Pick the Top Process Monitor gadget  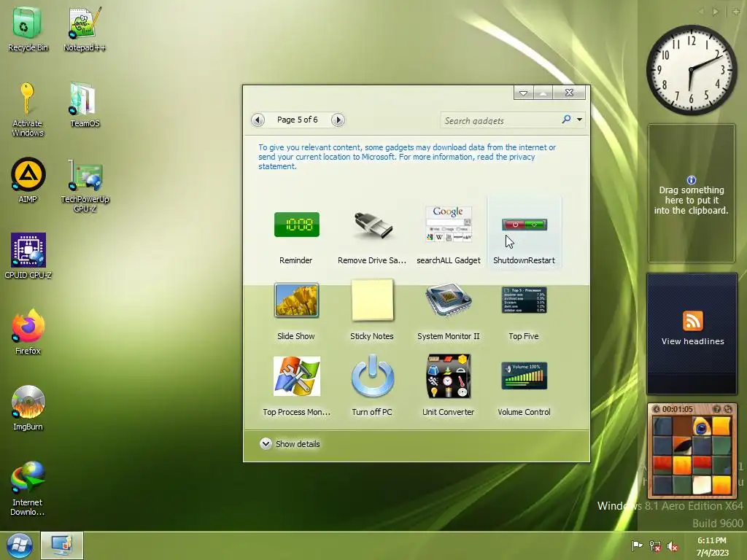[x=296, y=386]
